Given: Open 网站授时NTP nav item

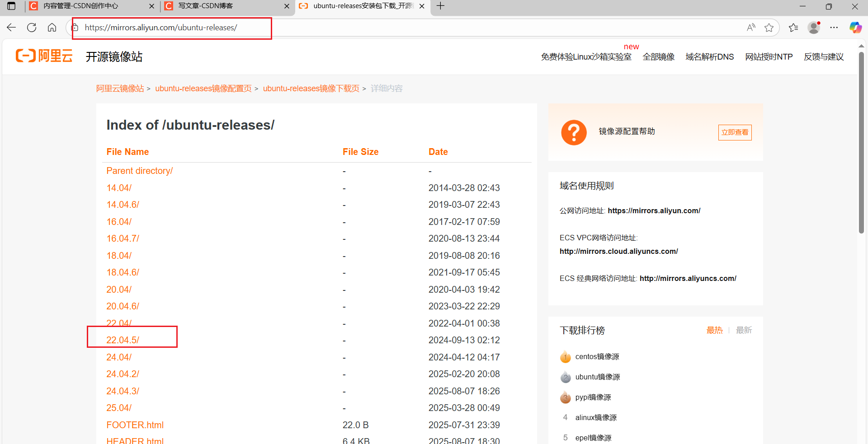Looking at the screenshot, I should point(769,57).
